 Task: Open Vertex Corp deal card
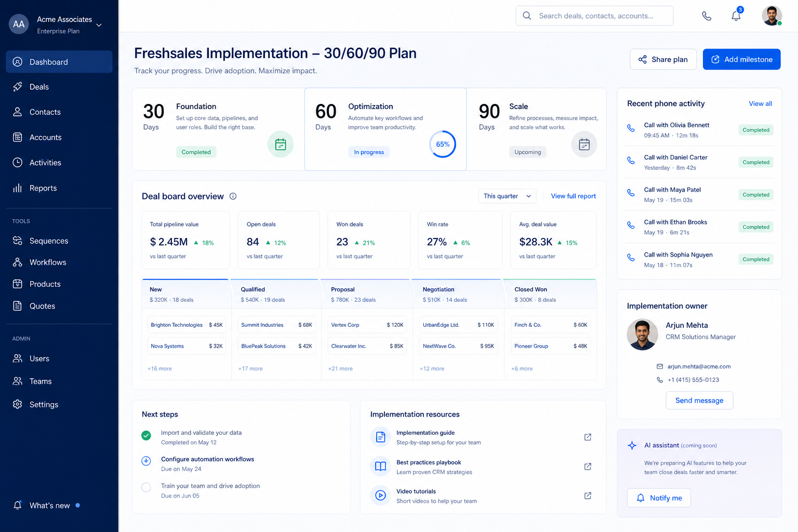367,325
